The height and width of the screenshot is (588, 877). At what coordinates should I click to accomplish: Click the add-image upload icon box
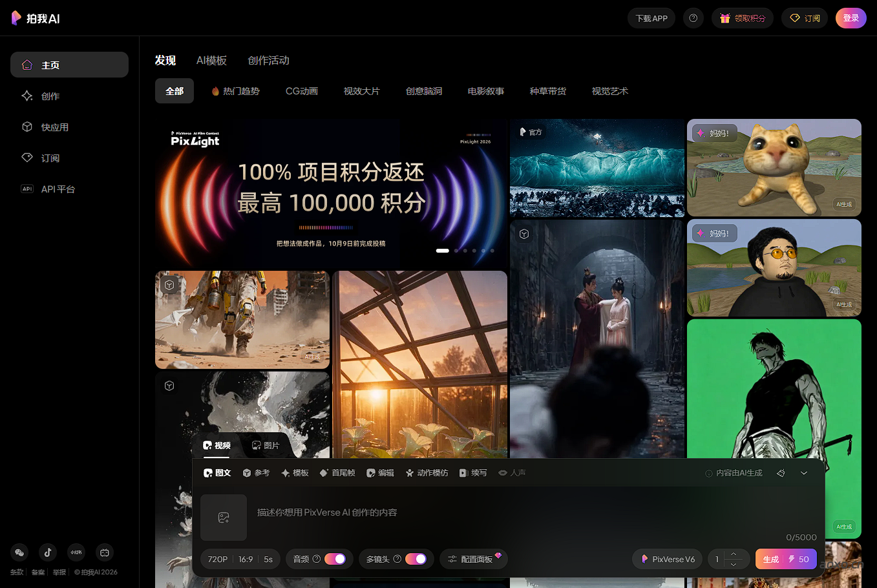(x=224, y=518)
